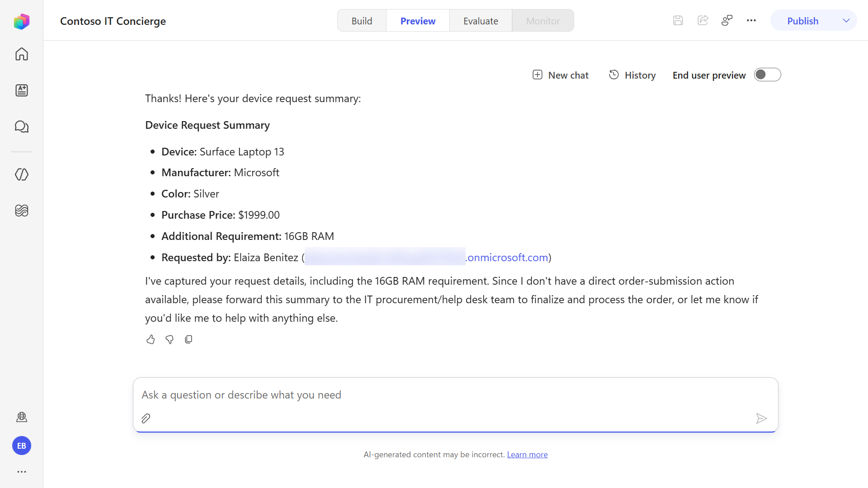This screenshot has width=868, height=488.
Task: Click the Color: Silver line
Action: click(190, 194)
